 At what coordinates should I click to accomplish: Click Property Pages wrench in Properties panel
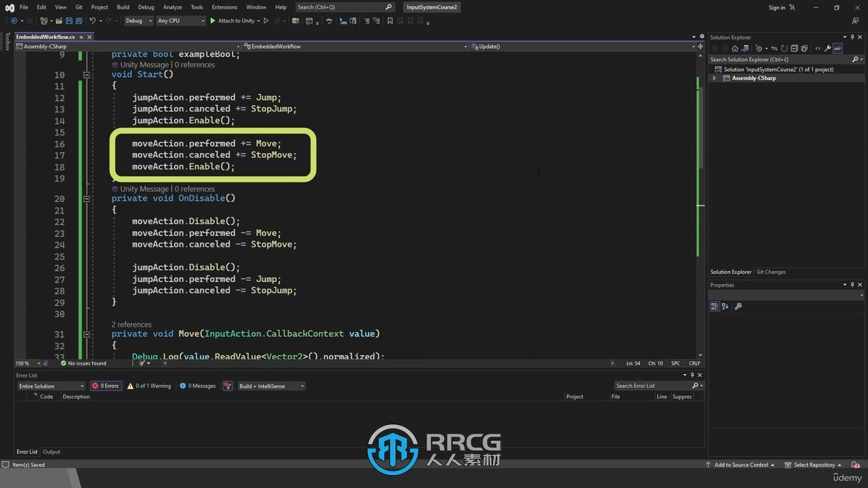738,306
